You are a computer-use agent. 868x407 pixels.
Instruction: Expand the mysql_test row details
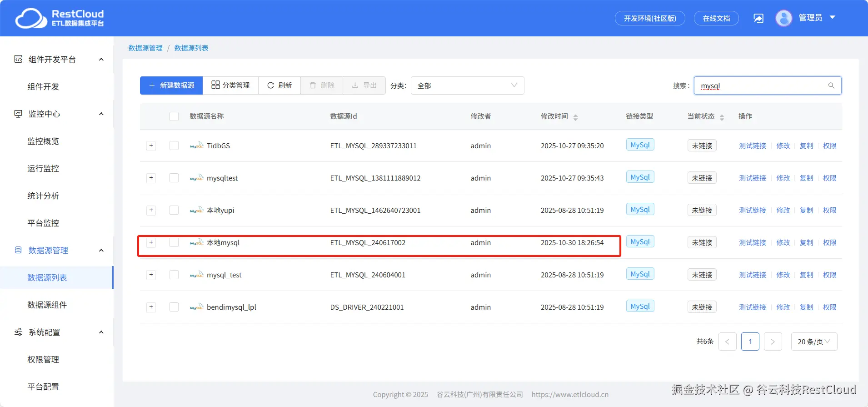click(x=151, y=275)
